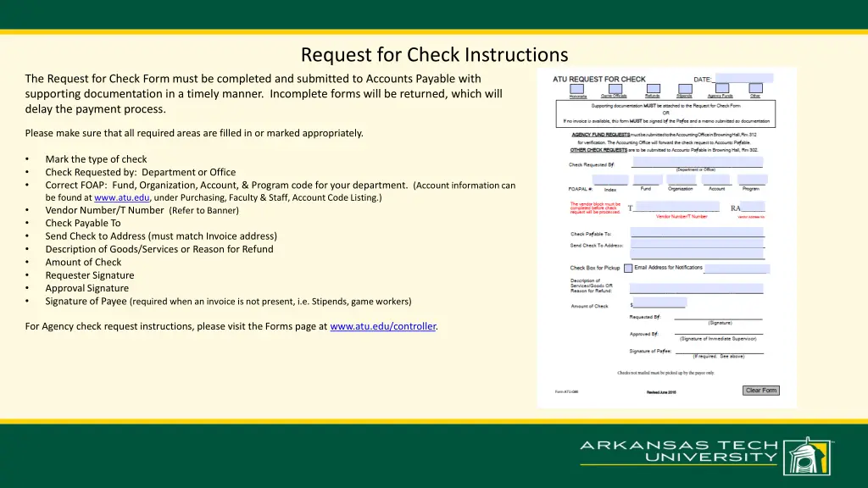Click the red vendor block warning text

[595, 208]
